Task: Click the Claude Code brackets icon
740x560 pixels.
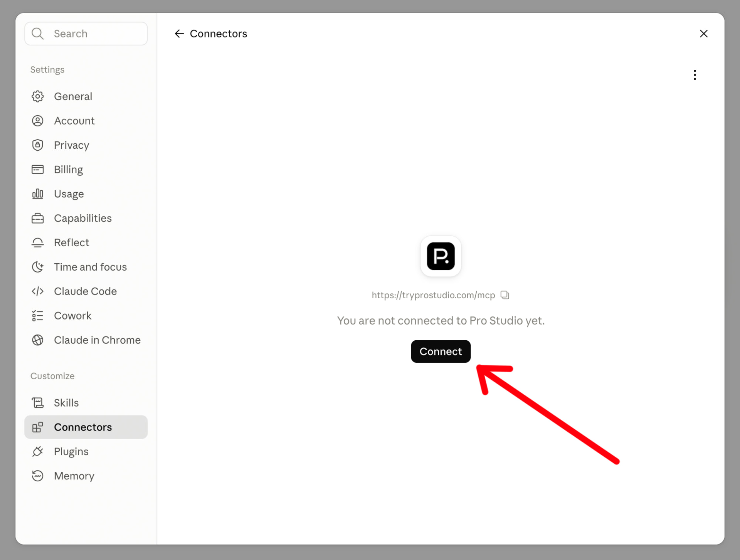Action: tap(37, 291)
